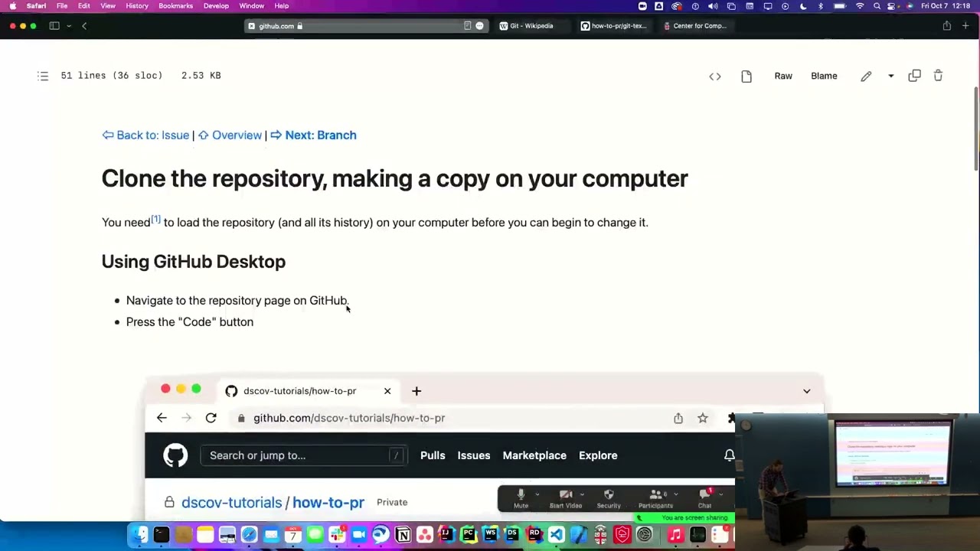The width and height of the screenshot is (980, 551).
Task: Open the File menu
Action: [x=62, y=6]
